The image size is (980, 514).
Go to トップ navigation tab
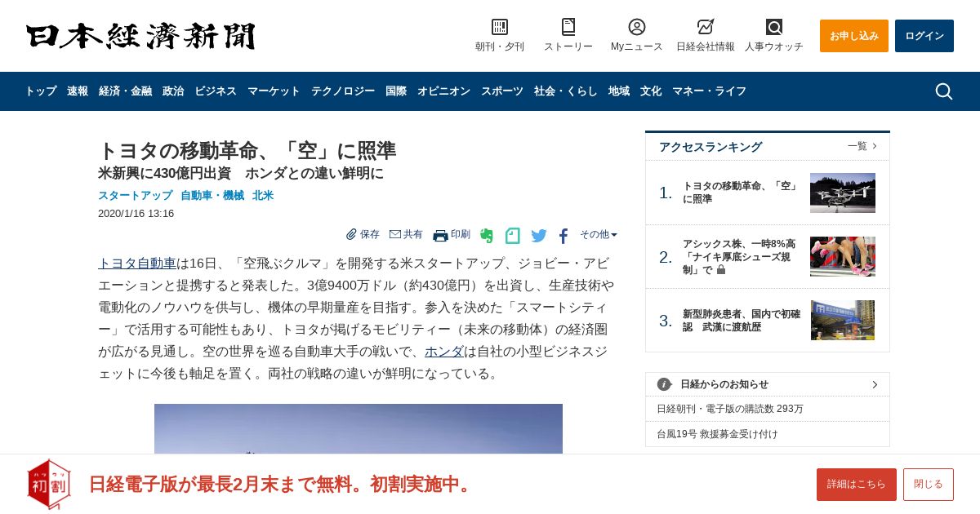click(41, 91)
